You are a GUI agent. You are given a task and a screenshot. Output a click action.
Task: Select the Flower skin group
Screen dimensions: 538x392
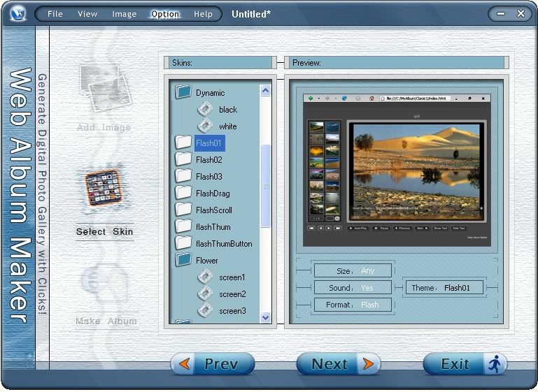206,261
